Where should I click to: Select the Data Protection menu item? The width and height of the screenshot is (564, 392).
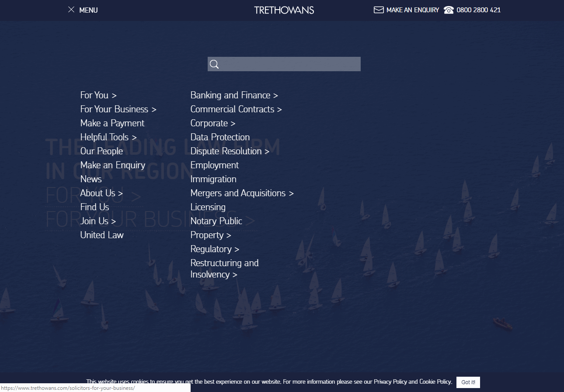tap(220, 137)
